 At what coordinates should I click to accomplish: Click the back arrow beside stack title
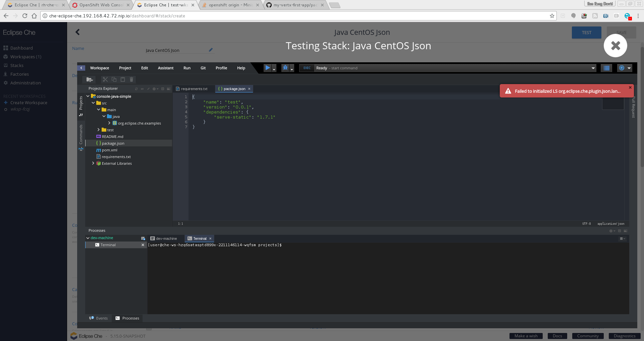pos(77,32)
